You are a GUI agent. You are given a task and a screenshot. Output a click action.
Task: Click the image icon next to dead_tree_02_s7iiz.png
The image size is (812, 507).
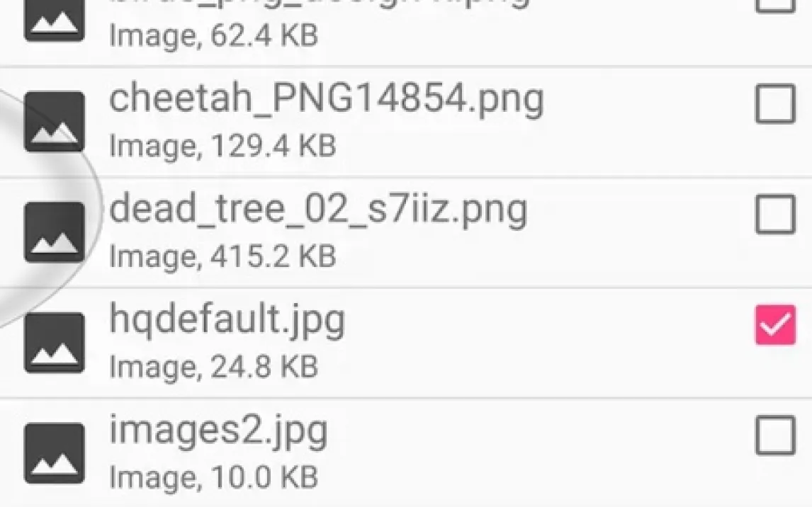pyautogui.click(x=55, y=232)
